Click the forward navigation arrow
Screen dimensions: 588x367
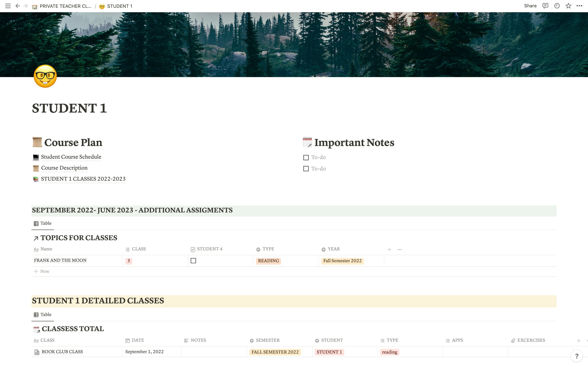click(26, 6)
